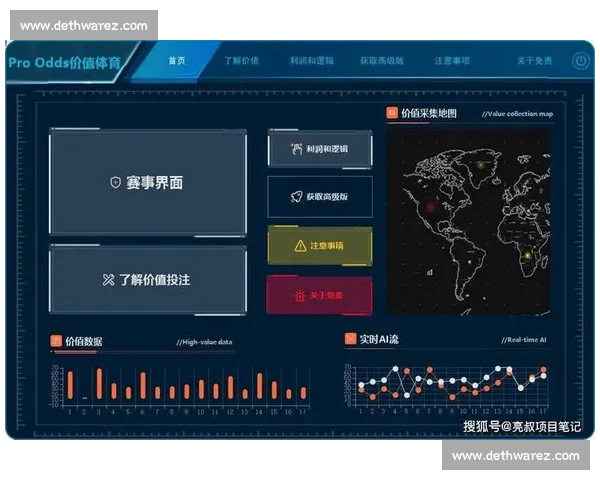This screenshot has height=480, width=600.
Task: Click the //Value collection map label
Action: [517, 114]
